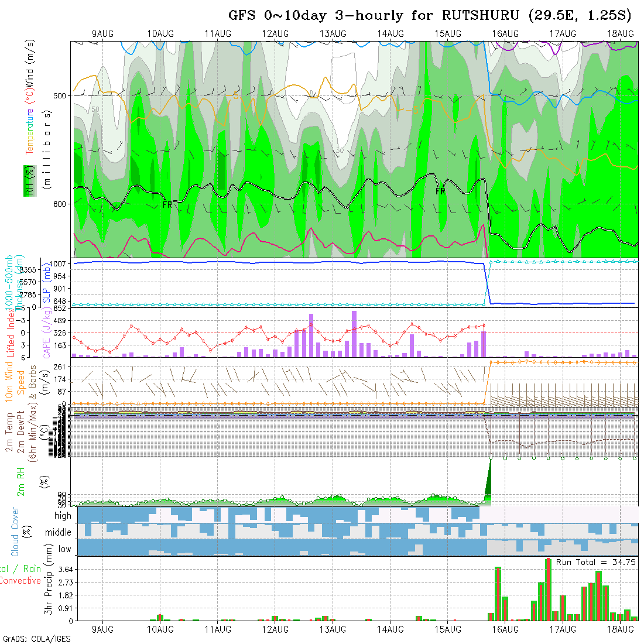Click the 489 CAPE tick value

click(x=60, y=321)
